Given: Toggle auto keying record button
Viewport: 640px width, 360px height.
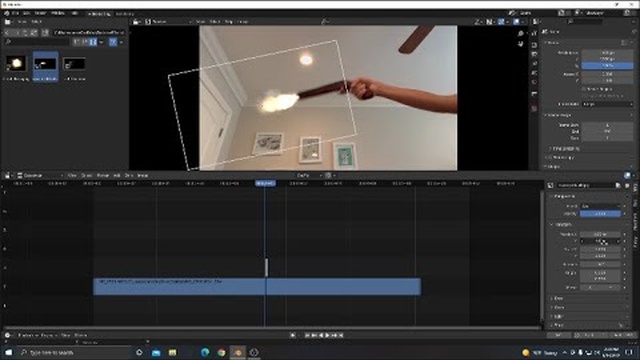Looking at the screenshot, I should click(293, 335).
